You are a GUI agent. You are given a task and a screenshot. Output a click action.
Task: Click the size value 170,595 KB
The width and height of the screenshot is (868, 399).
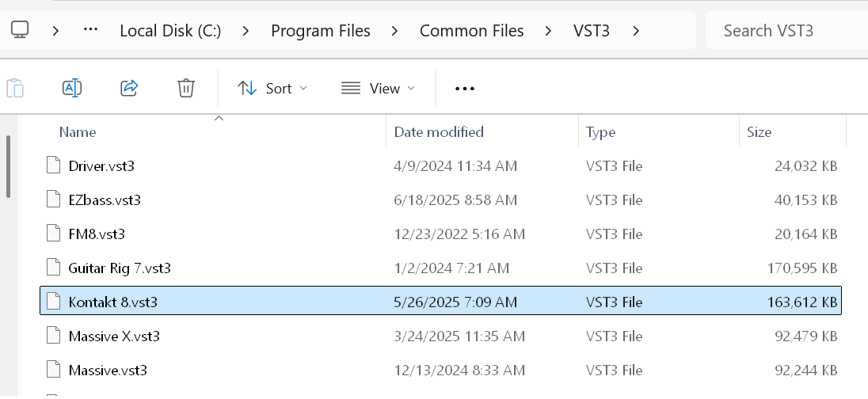tap(802, 268)
